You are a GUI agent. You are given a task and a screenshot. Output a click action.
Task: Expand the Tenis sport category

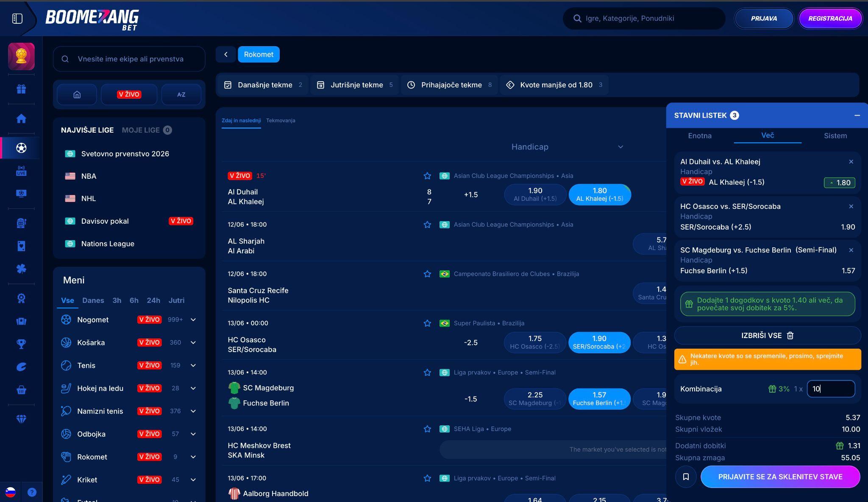193,366
